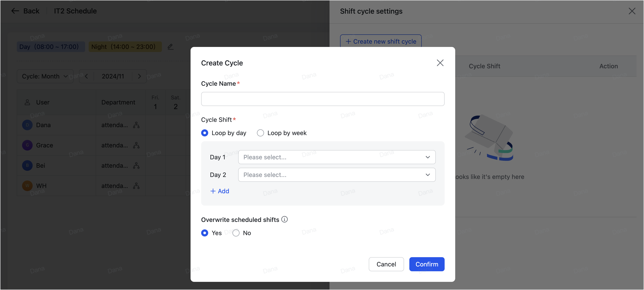Click the department tree icon in Bei's row

136,165
